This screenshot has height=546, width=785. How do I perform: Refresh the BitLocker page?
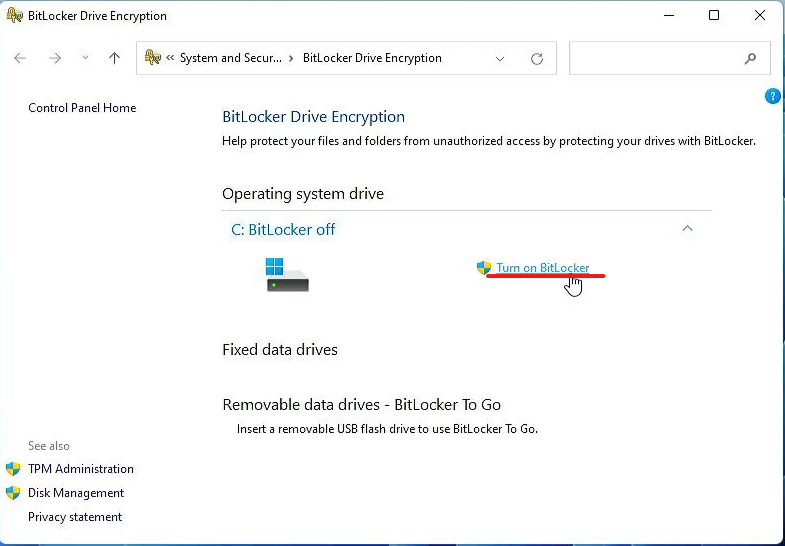point(537,59)
